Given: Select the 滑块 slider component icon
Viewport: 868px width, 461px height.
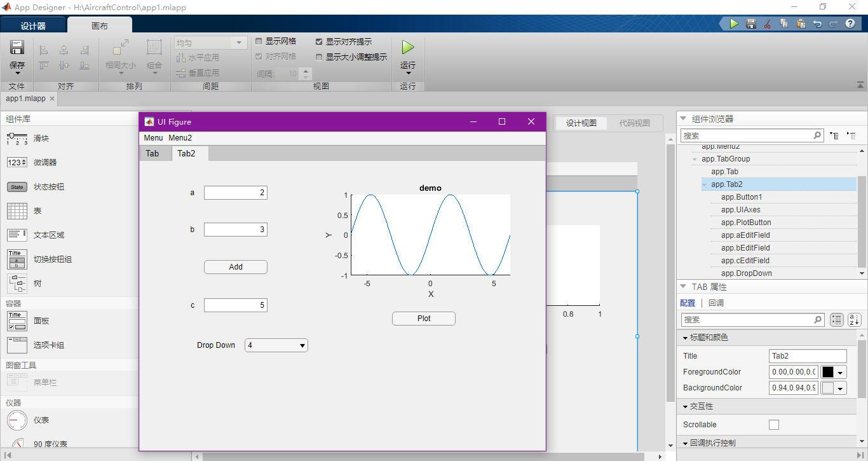Looking at the screenshot, I should (x=17, y=138).
